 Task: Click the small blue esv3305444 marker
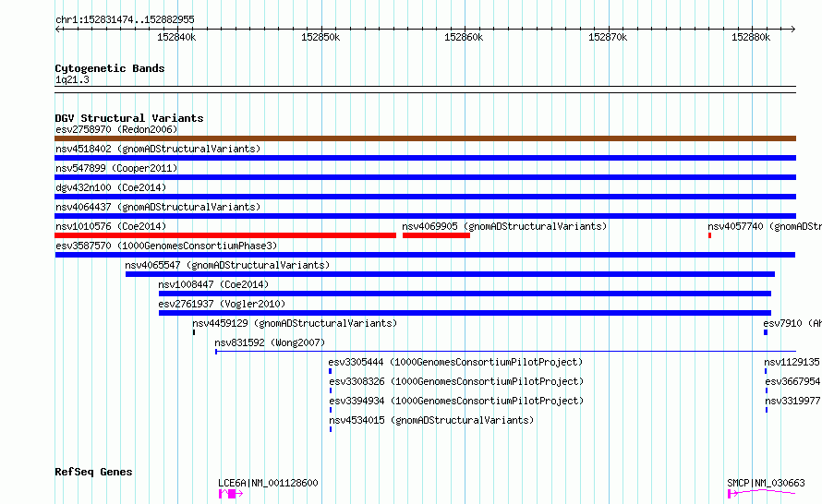[x=331, y=371]
